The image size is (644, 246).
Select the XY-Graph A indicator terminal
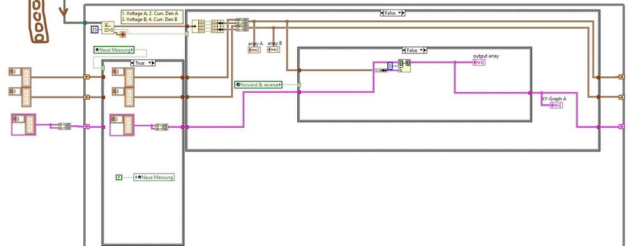click(556, 106)
